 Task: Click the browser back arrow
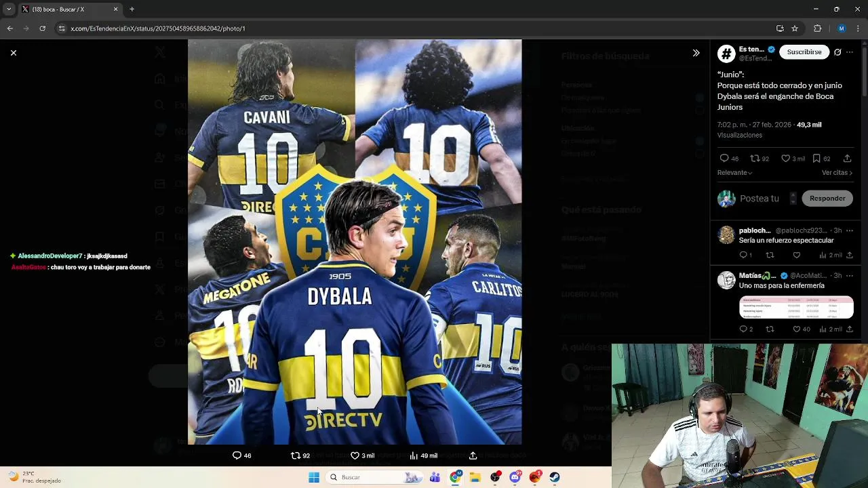coord(9,28)
